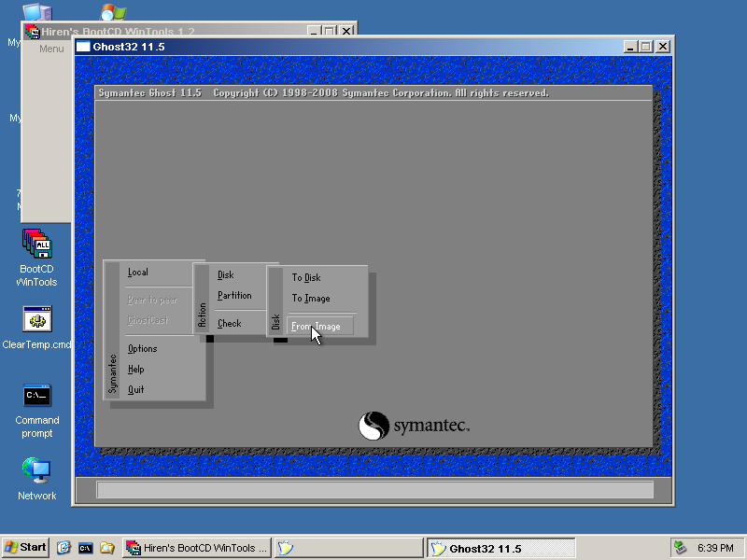Open Disk item in Action menu
Viewport: 747px width, 560px height.
coord(225,274)
